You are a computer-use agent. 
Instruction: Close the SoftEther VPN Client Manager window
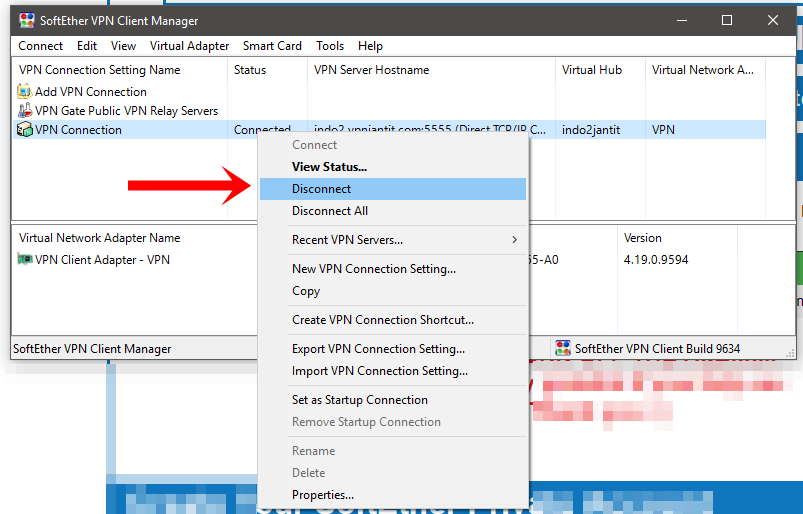[773, 20]
